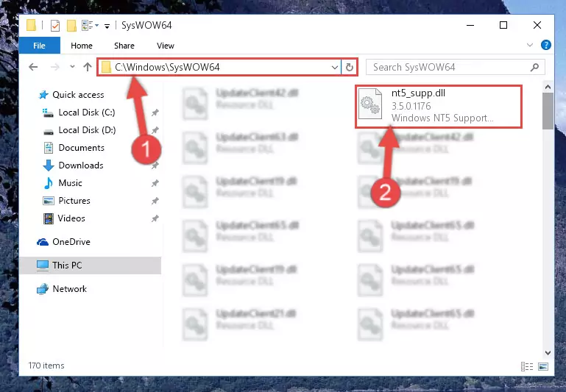Close the SysWOW64 window
The height and width of the screenshot is (392, 566).
click(x=537, y=25)
